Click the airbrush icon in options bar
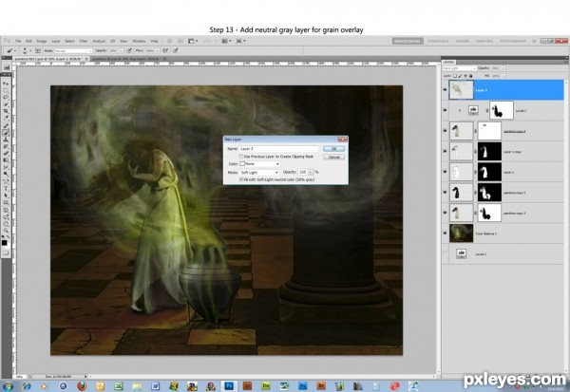Viewport: 570px width, 392px height. tap(165, 50)
